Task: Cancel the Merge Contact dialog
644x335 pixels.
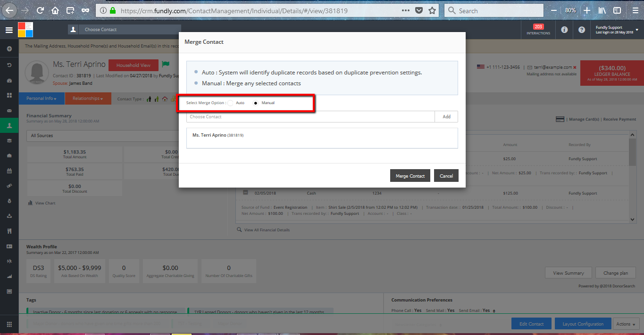Action: (x=446, y=176)
